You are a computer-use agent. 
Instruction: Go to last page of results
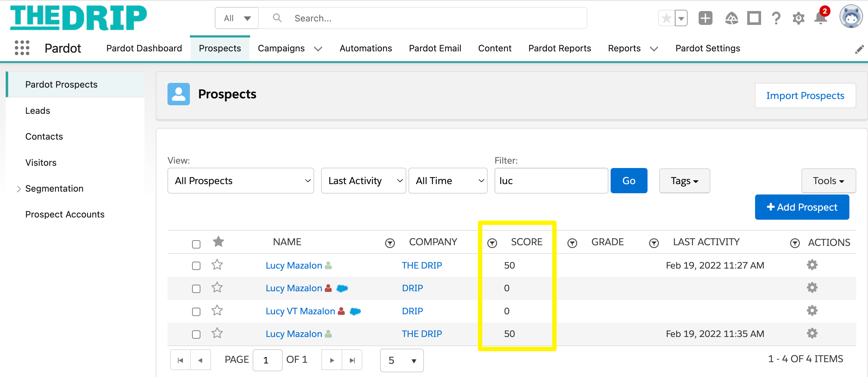[352, 360]
